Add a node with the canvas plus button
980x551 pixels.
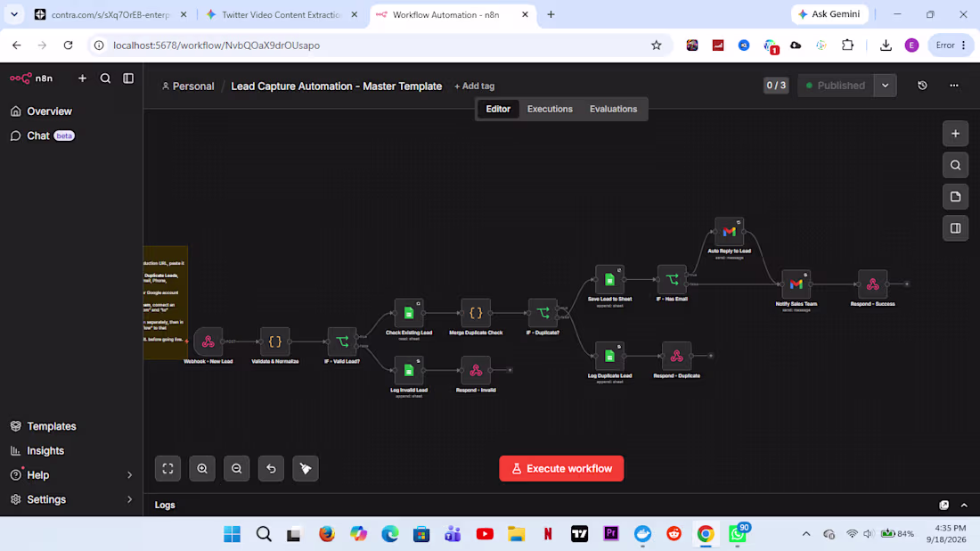click(x=956, y=133)
